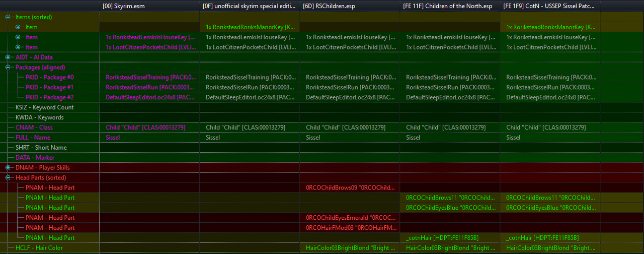Click RoriksteadRoriksManorKey in the CotN USSEP Sissel Patch column
Viewport: 644px width, 254px height.
click(x=551, y=27)
